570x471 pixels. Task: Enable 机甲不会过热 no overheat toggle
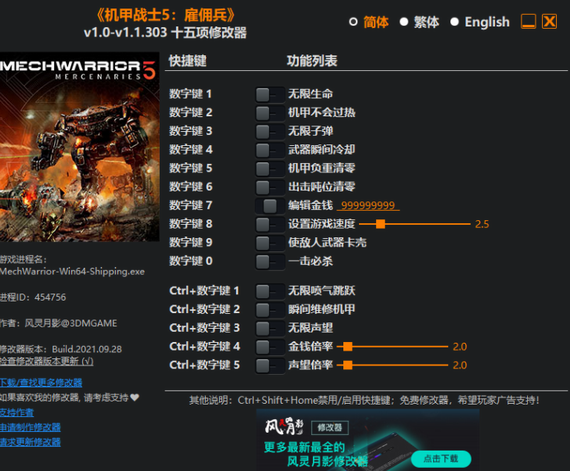coord(270,113)
